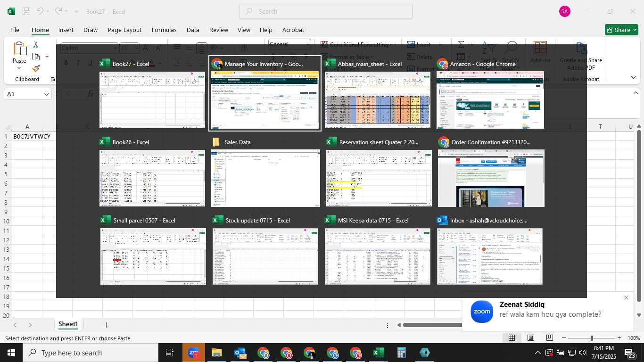Switch to MSI Keepa data 0715 window

tap(378, 250)
